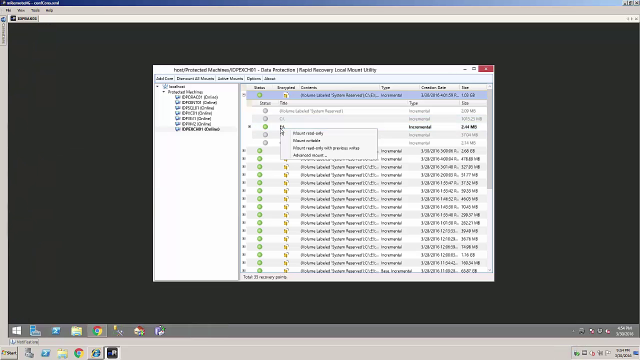The image size is (640, 360).
Task: Expand the 327.95 MB recovery point row
Action: (244, 167)
